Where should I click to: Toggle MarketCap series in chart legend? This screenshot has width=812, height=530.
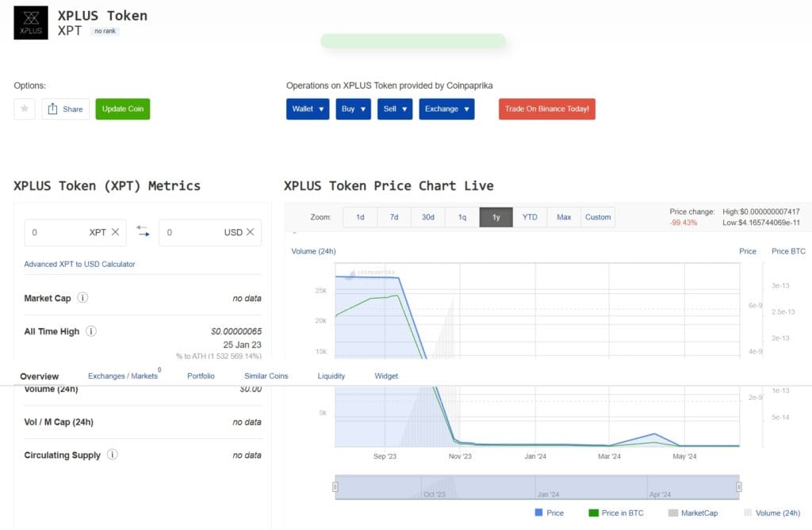[x=693, y=513]
